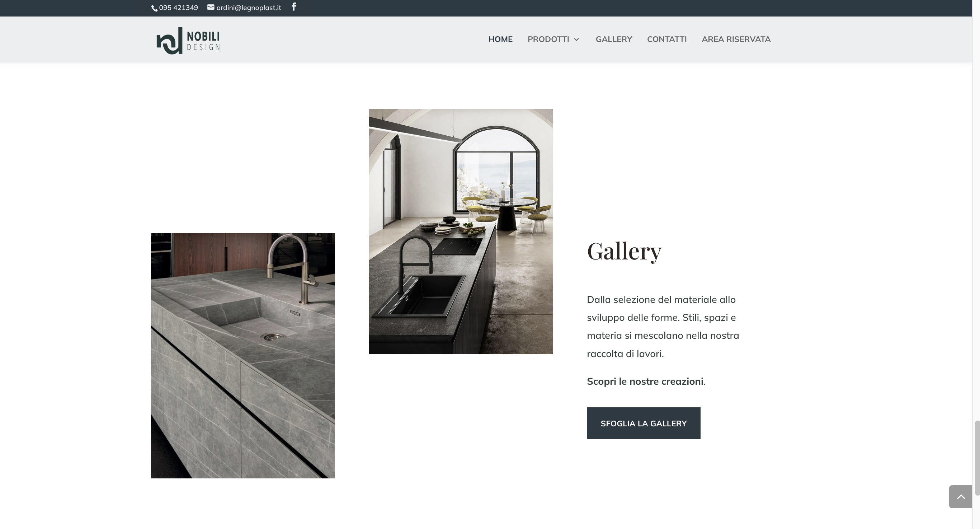This screenshot has height=529, width=980.
Task: Click the scroll-to-top arrow button
Action: pos(960,496)
